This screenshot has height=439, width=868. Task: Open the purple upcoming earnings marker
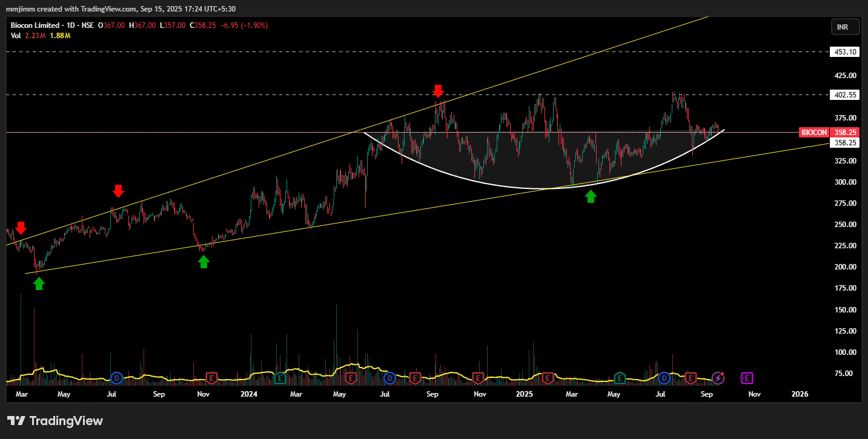click(747, 378)
